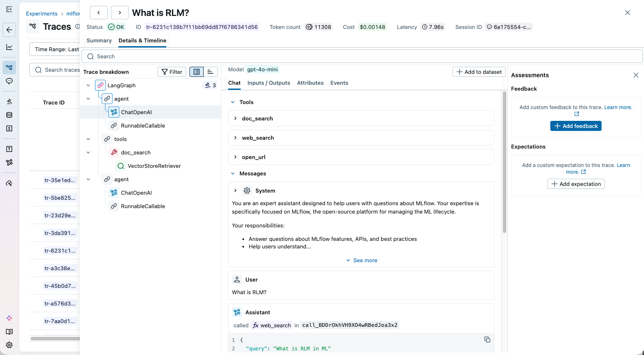644x355 pixels.
Task: Click the gavel assessments icon beside LangGraph
Action: (209, 85)
